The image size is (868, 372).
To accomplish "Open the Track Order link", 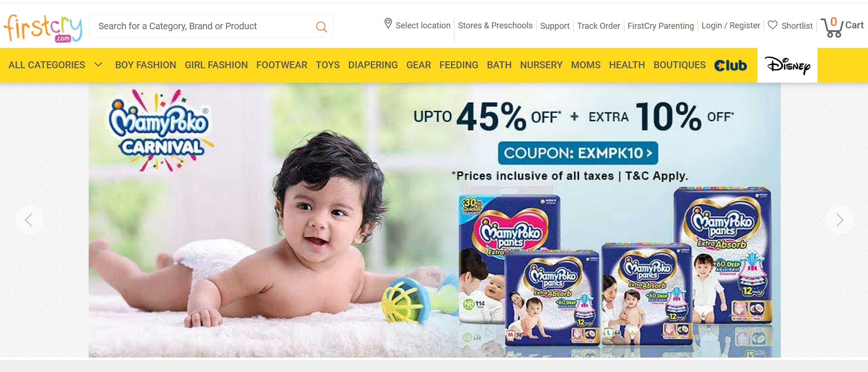I will 598,26.
